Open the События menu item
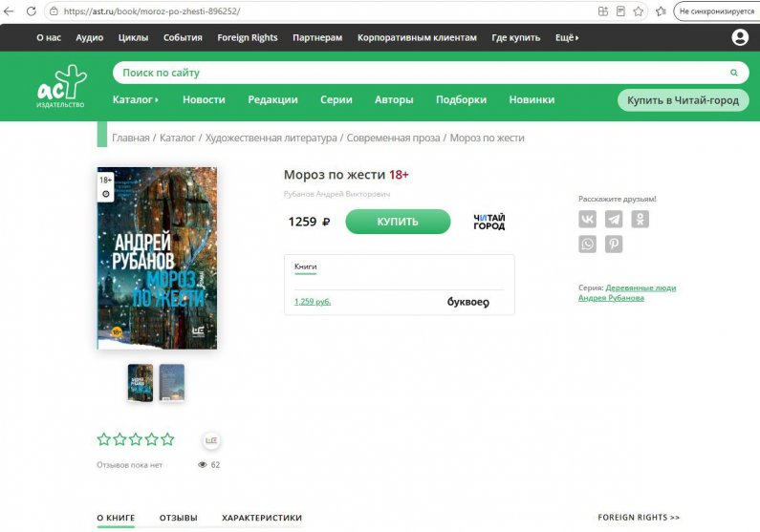Image resolution: width=760 pixels, height=532 pixels. [x=183, y=38]
